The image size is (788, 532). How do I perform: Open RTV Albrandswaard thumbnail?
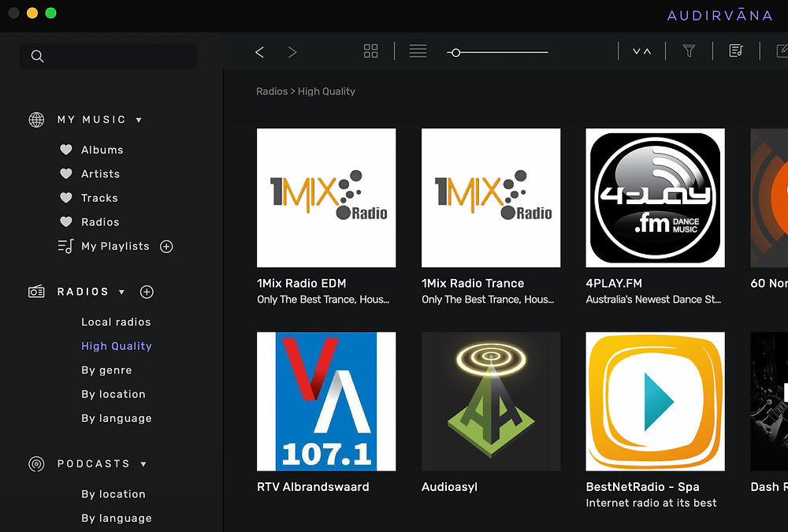[x=326, y=401]
